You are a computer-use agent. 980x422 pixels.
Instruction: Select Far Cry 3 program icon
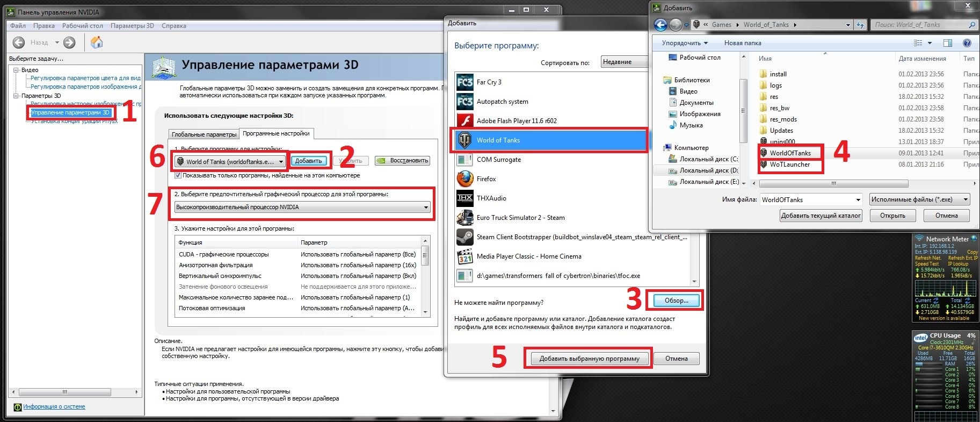(x=464, y=82)
